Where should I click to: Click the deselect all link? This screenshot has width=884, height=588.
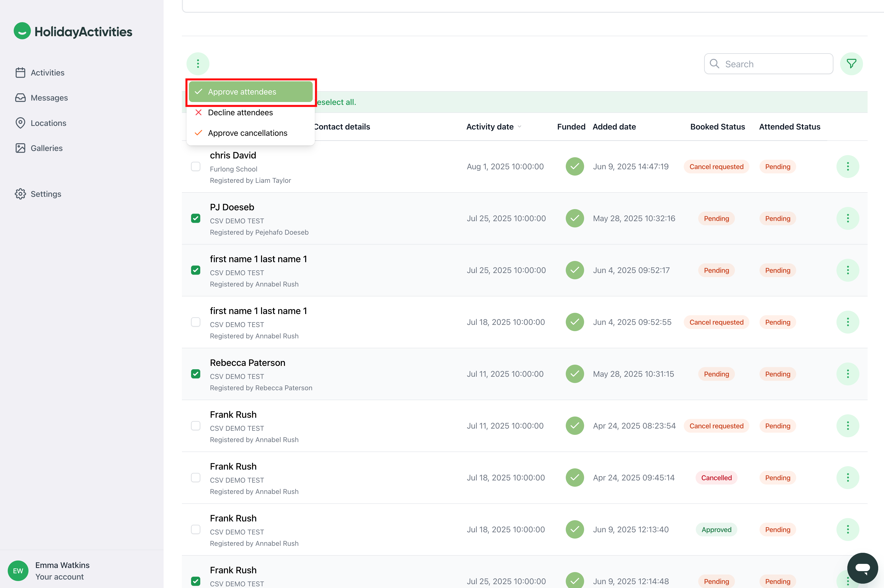click(x=336, y=102)
